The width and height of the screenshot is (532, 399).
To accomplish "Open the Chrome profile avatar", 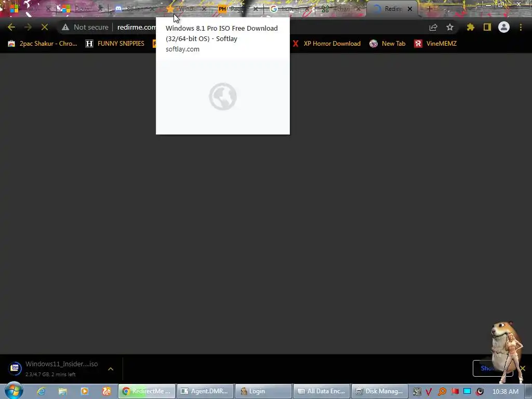I will click(x=504, y=27).
